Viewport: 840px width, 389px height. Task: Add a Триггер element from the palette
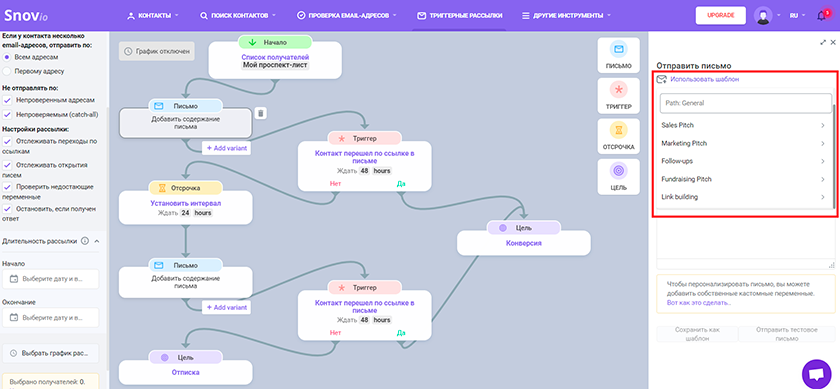(x=619, y=96)
